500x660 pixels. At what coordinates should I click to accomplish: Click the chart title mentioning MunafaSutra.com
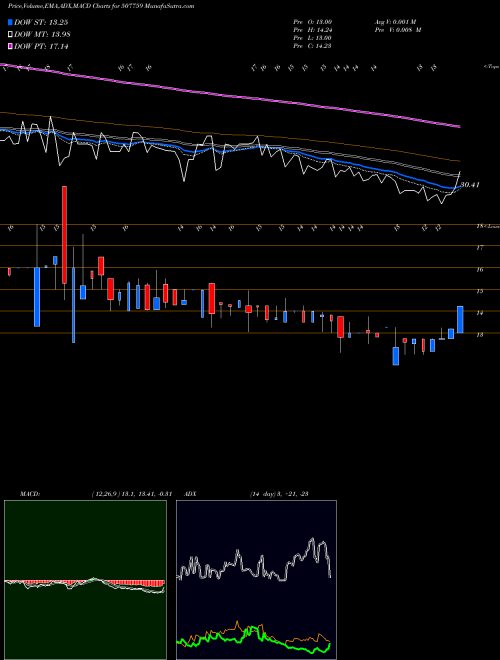click(101, 7)
